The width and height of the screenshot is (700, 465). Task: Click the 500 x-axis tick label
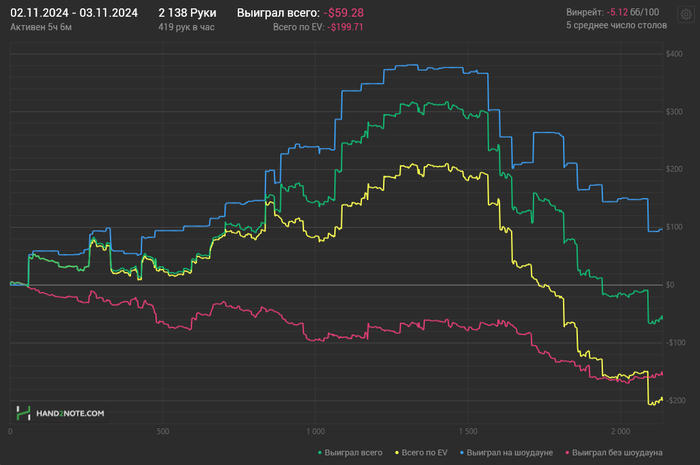tap(163, 432)
